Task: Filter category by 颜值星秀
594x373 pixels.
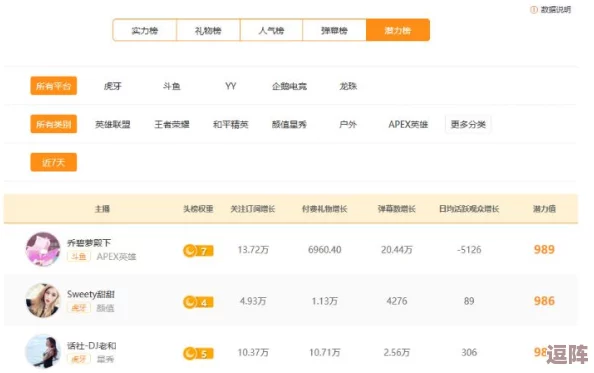Action: coord(289,124)
